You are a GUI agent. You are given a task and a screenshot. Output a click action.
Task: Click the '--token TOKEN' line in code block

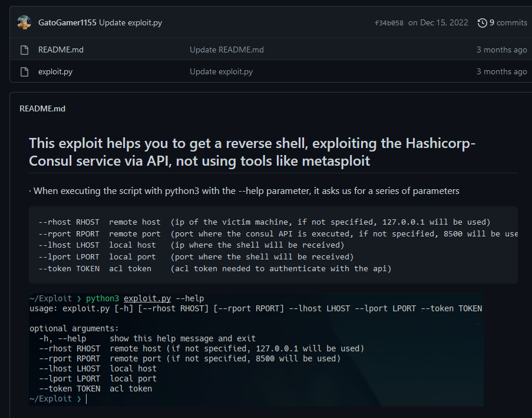[215, 269]
